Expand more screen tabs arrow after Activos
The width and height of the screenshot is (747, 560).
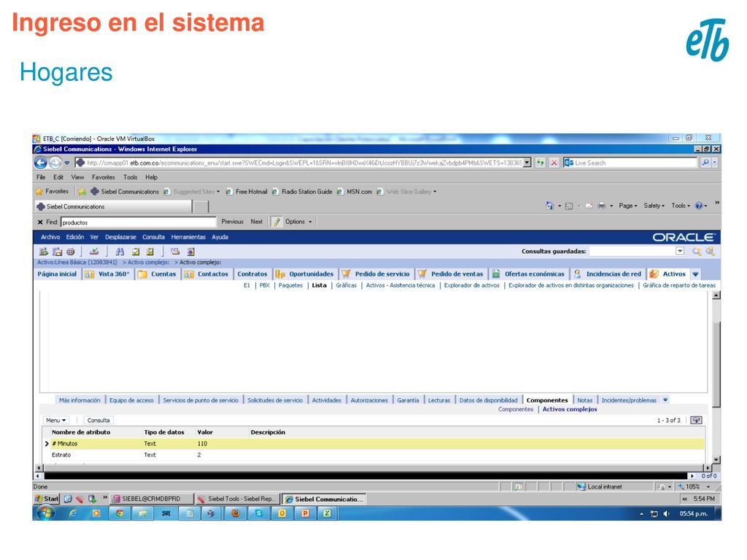[x=695, y=274]
